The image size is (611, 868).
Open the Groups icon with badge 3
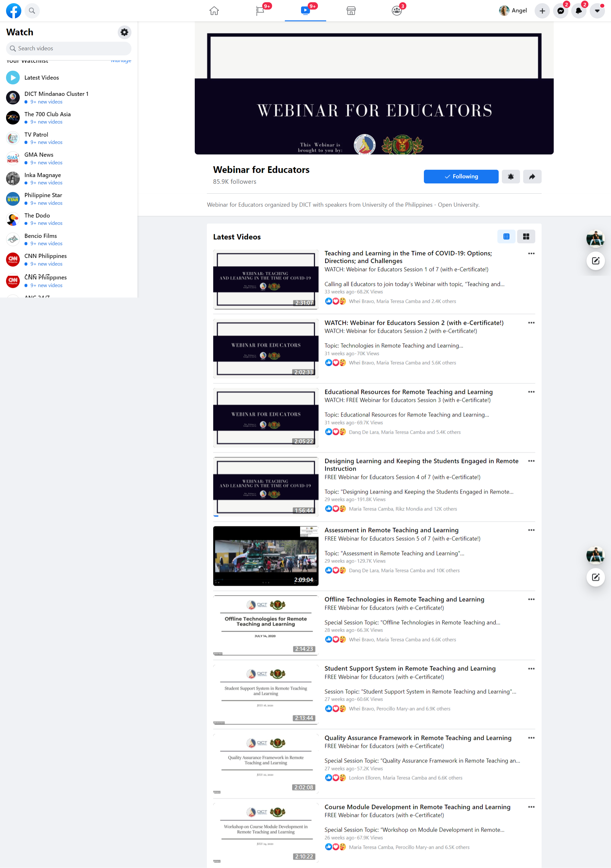tap(397, 11)
